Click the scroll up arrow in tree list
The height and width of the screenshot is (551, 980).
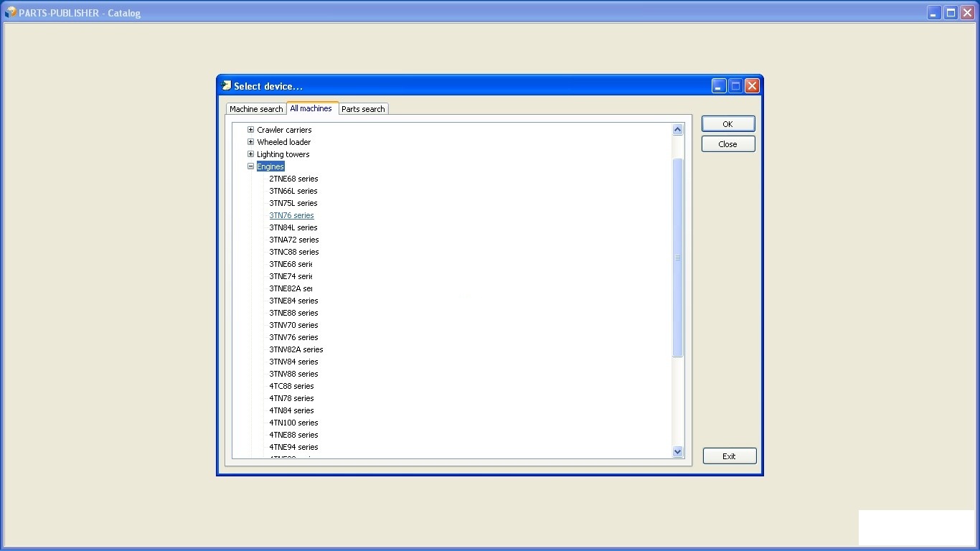point(677,130)
